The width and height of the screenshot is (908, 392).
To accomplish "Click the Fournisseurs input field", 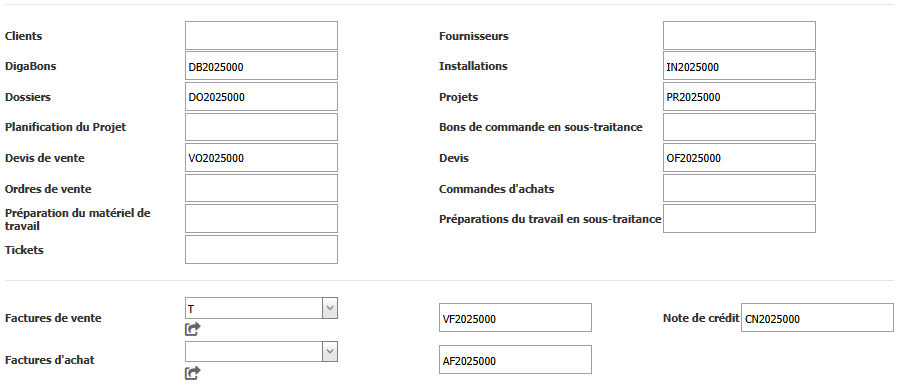I will (x=739, y=36).
